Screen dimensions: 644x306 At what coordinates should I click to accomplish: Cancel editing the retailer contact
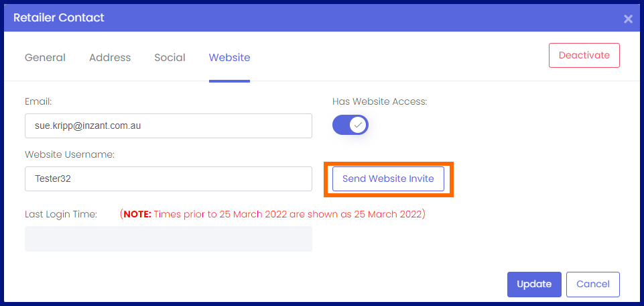point(592,285)
